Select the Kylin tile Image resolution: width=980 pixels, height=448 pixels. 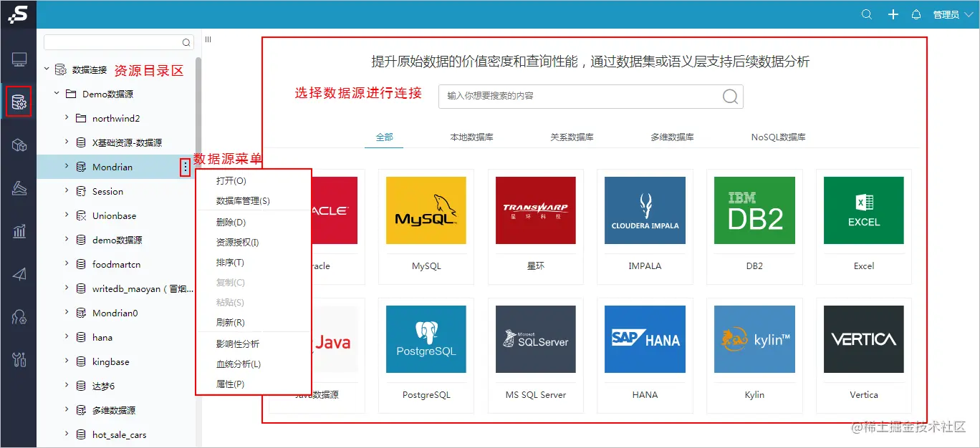(x=754, y=356)
